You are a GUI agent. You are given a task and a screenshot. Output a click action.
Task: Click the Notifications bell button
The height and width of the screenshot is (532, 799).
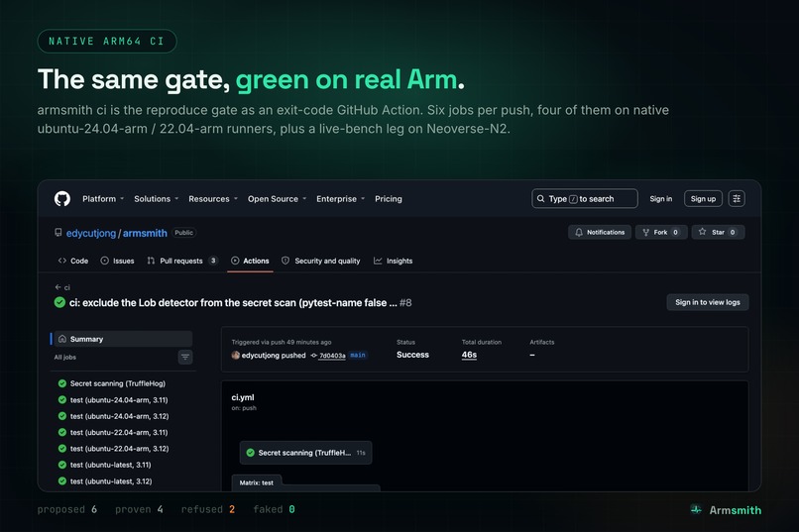(x=600, y=232)
